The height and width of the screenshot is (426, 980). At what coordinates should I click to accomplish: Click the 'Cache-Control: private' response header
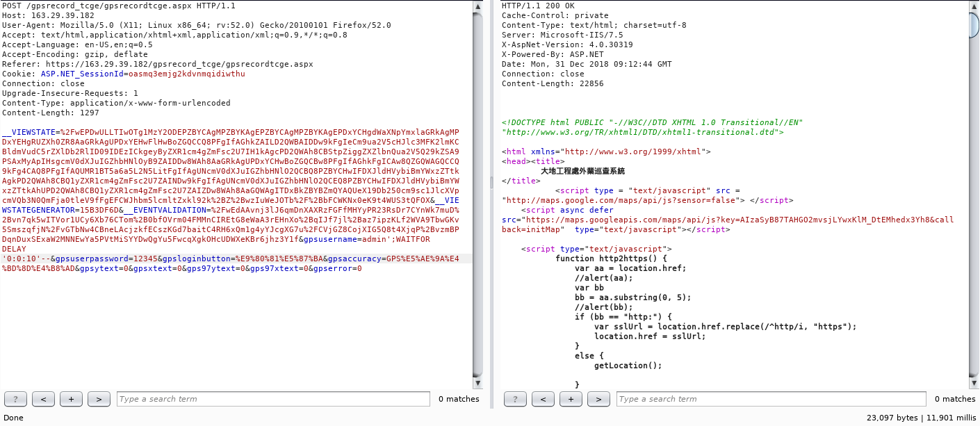click(x=555, y=15)
